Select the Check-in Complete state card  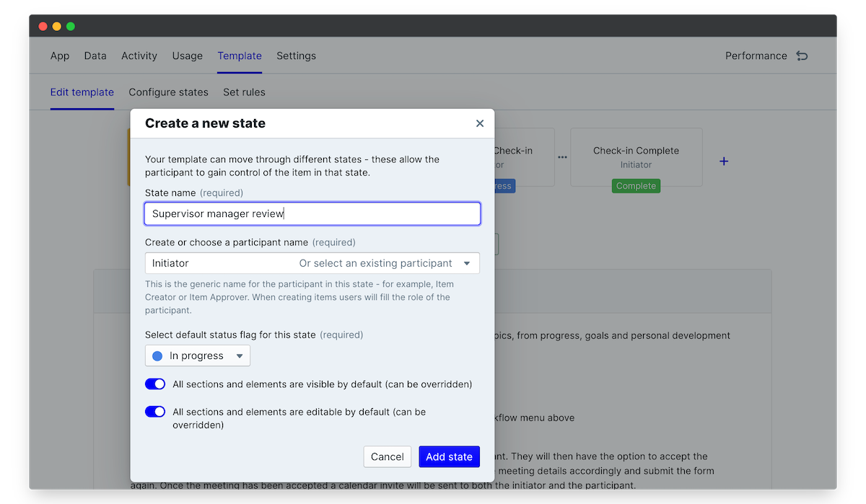[636, 157]
